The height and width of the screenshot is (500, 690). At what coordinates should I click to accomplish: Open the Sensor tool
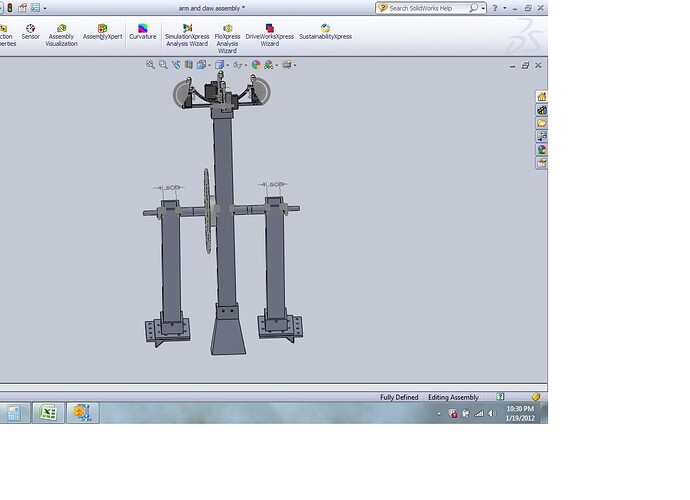pos(30,32)
